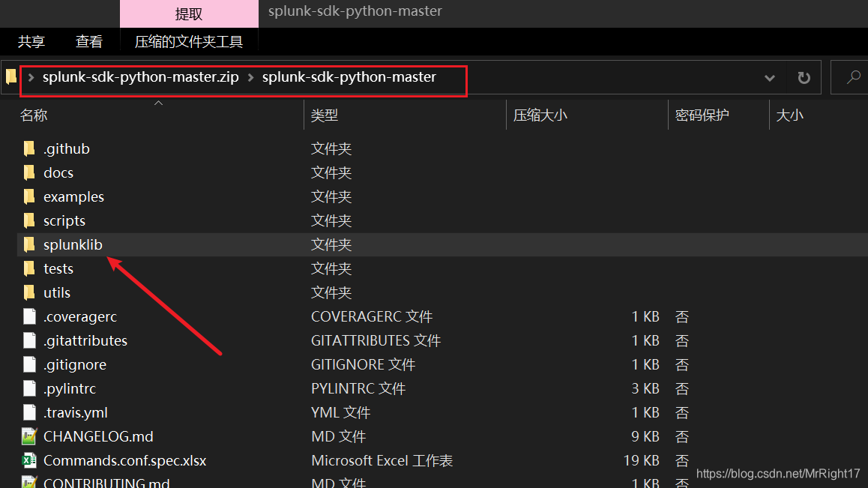
Task: Click the refresh icon in the address bar
Action: (804, 76)
